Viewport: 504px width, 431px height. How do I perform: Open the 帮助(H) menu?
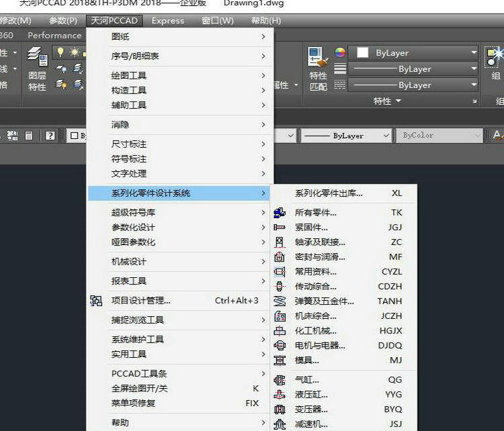(266, 21)
